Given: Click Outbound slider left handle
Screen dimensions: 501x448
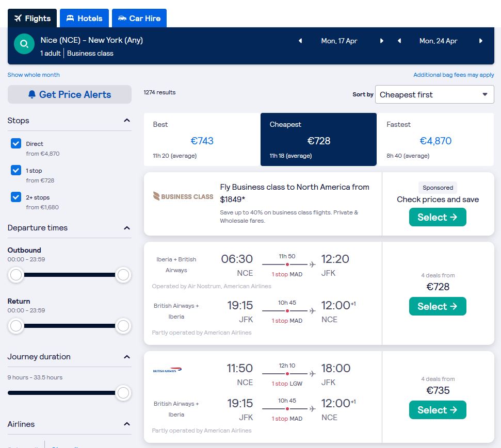Looking at the screenshot, I should [16, 275].
